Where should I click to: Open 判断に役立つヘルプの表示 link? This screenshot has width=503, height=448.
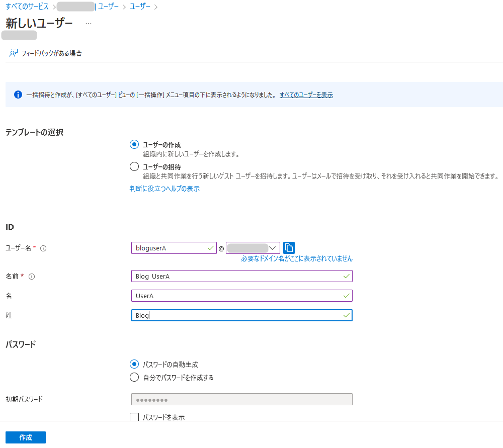164,189
